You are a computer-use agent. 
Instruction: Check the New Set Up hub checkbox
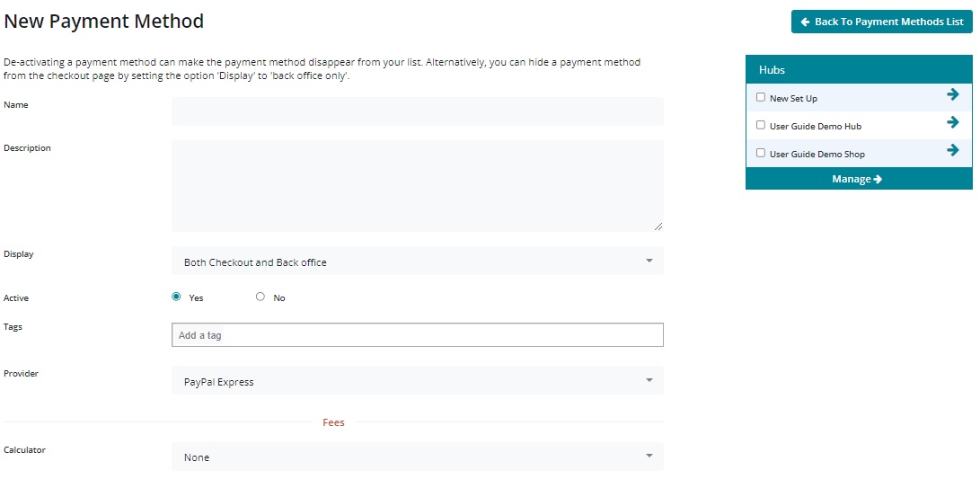761,97
